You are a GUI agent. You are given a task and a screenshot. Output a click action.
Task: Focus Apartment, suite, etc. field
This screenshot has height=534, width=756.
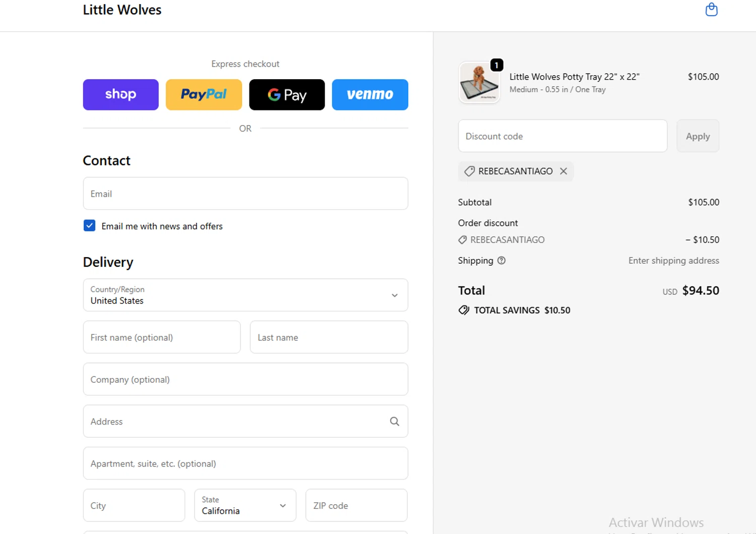click(x=245, y=463)
